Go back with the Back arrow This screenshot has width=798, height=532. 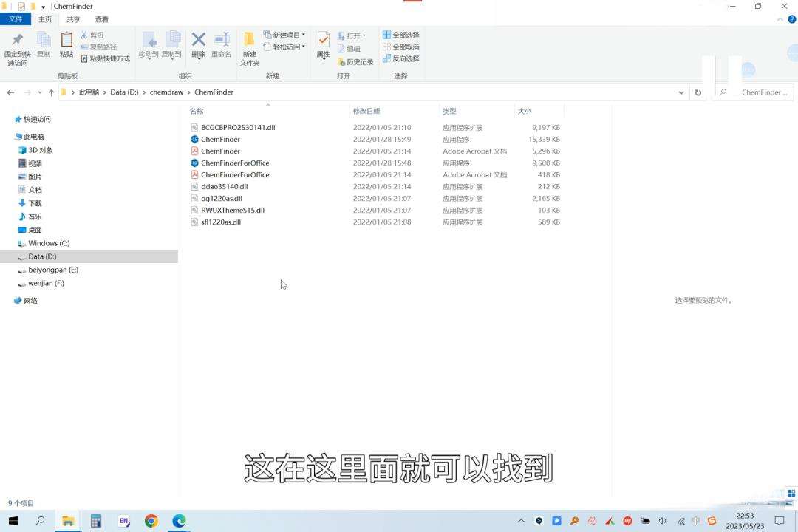coord(10,92)
